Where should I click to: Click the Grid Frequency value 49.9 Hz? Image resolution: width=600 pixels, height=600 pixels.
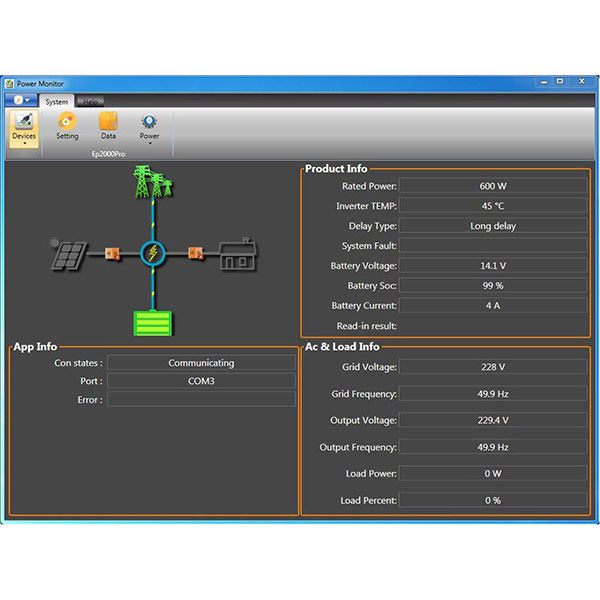coord(493,394)
